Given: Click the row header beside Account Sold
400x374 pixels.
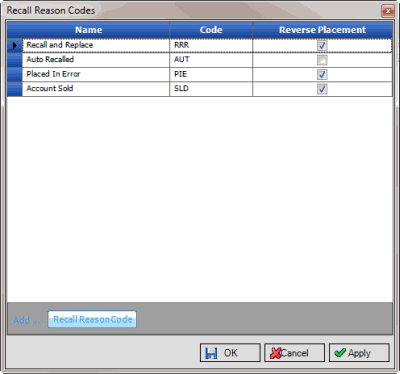Looking at the screenshot, I should coord(15,89).
